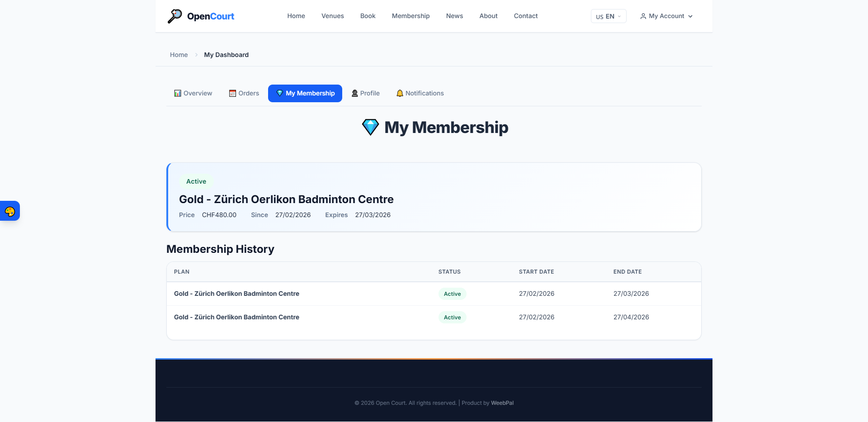Click the Home breadcrumb link

179,55
